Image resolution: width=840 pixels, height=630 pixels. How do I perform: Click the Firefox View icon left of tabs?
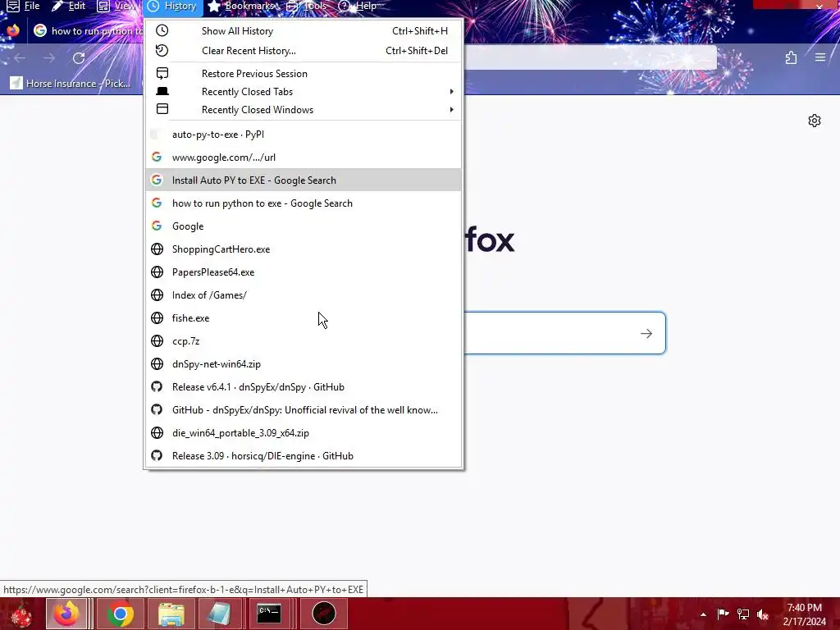[x=13, y=30]
